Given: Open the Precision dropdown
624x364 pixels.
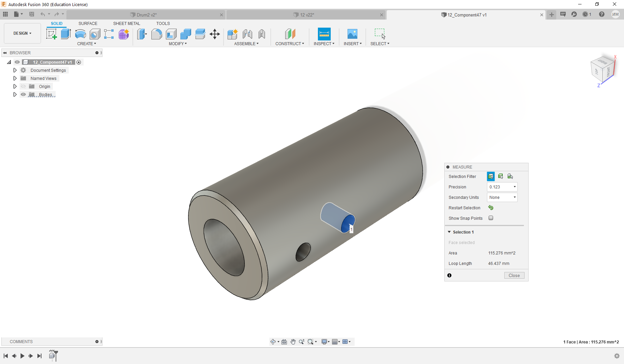Looking at the screenshot, I should pyautogui.click(x=502, y=187).
